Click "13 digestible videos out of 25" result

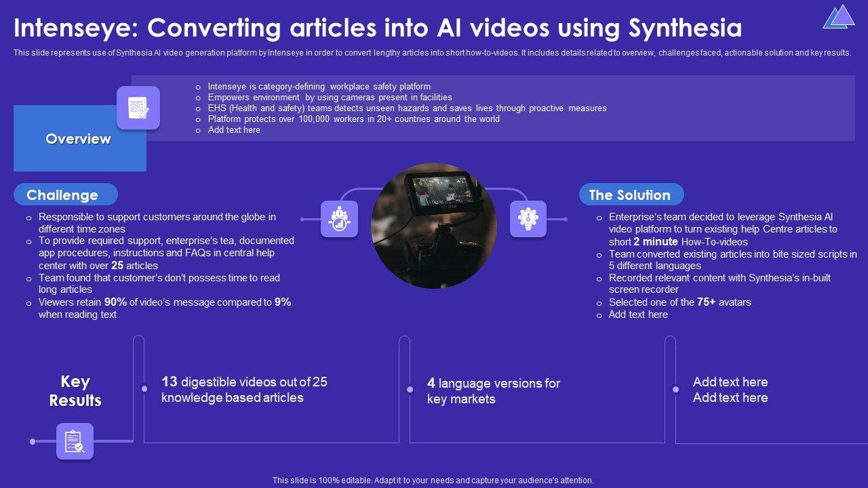(x=244, y=390)
